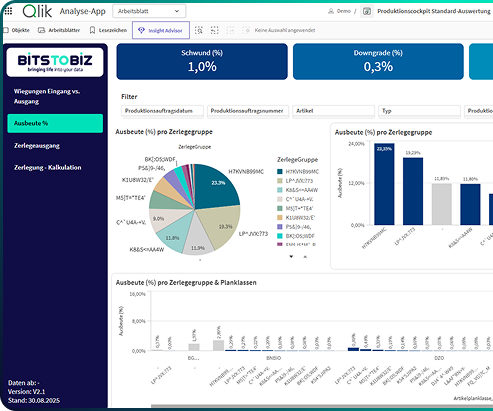
Task: Click the M5]T+*TE4' legend color swatch
Action: (x=280, y=208)
